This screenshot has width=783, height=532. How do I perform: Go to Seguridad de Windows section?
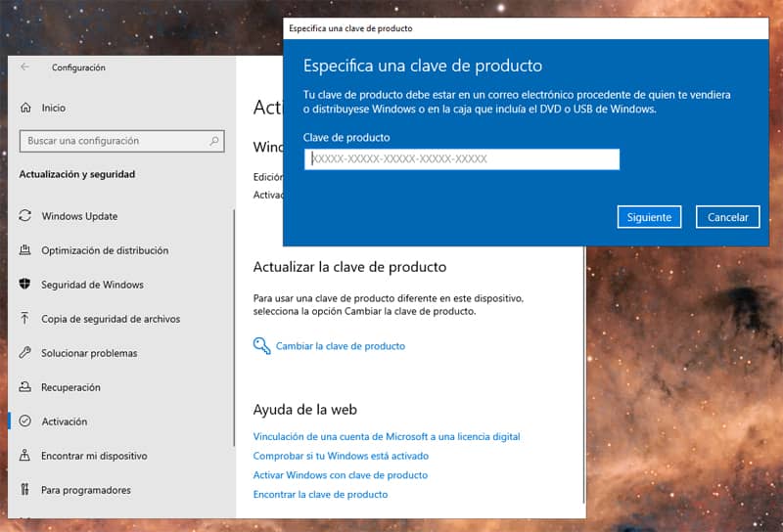point(92,285)
